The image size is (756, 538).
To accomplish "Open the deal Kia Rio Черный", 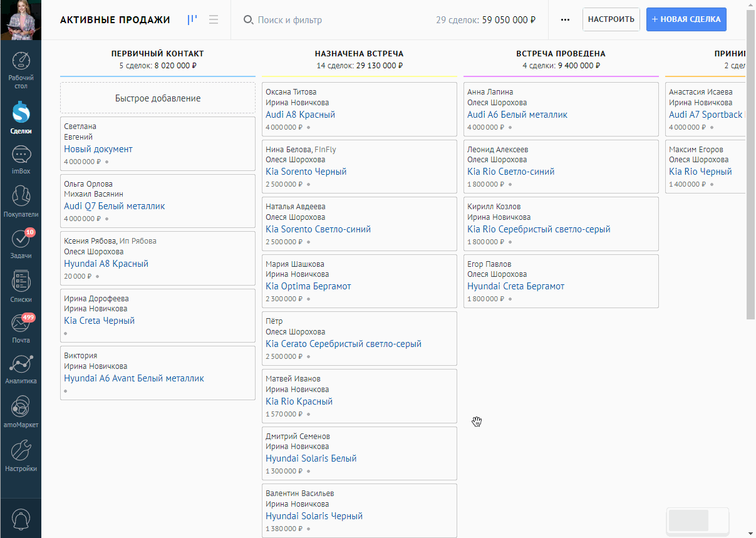I will coord(700,172).
